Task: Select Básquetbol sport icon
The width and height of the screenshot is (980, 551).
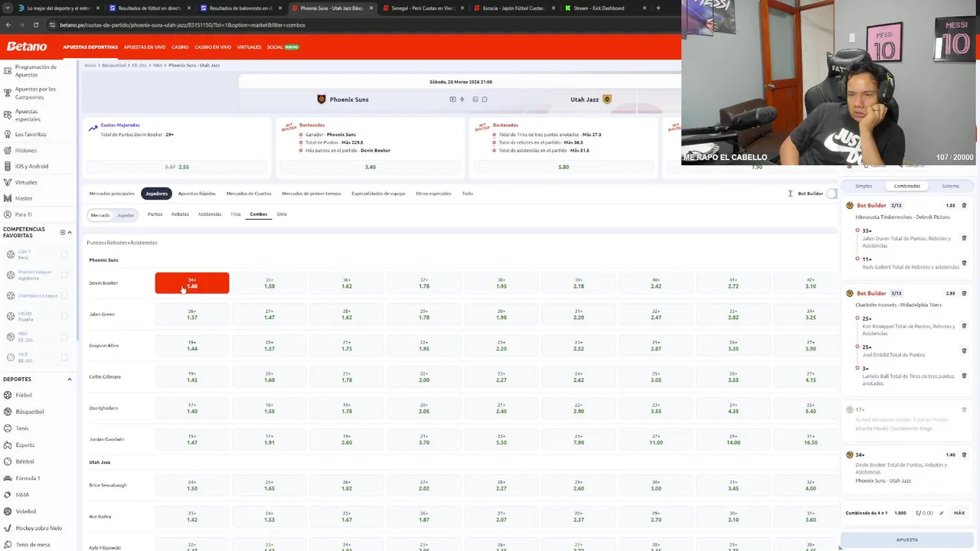Action: pos(7,412)
